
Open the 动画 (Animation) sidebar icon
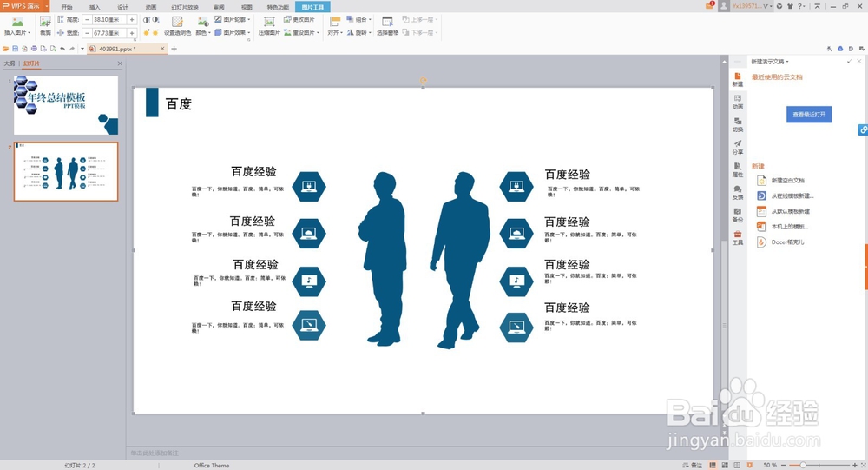pos(737,102)
